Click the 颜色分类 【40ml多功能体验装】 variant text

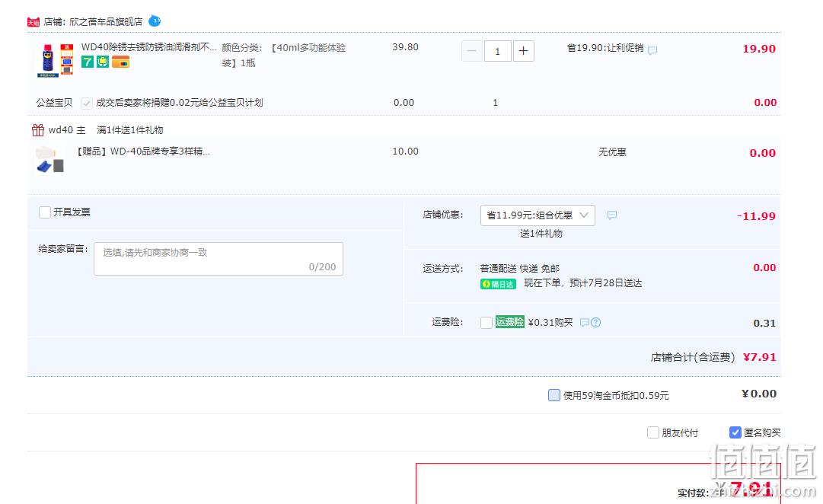tap(283, 55)
